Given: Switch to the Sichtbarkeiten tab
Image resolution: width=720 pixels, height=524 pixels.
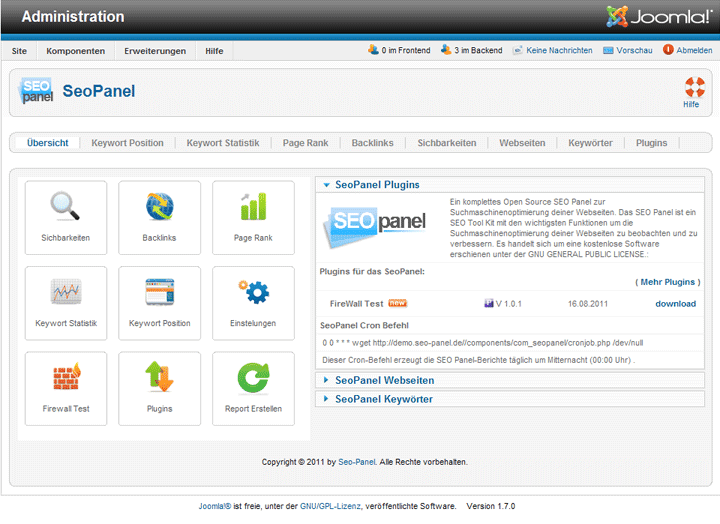Looking at the screenshot, I should pos(447,143).
